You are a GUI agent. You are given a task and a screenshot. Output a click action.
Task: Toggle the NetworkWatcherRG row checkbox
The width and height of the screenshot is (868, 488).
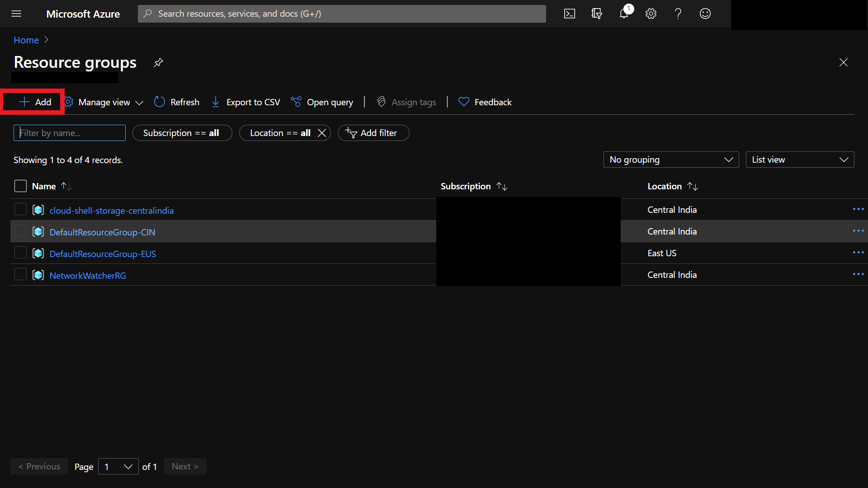20,275
